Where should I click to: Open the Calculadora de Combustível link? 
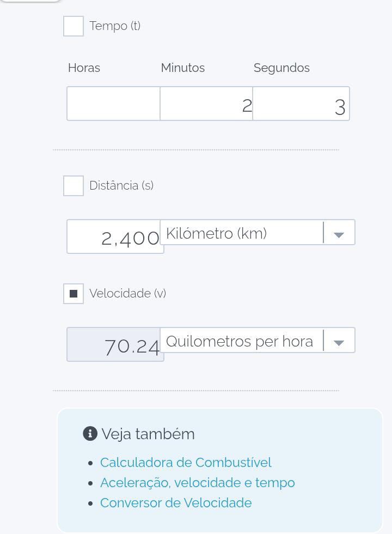[x=186, y=463]
